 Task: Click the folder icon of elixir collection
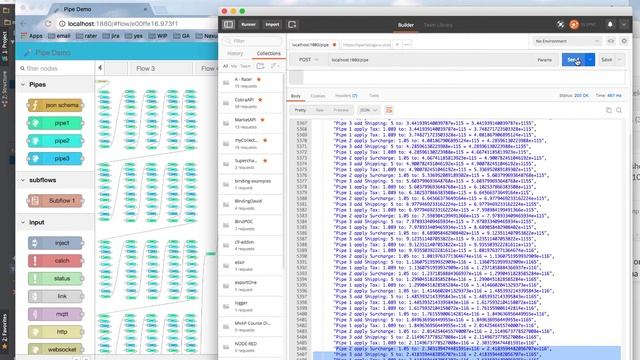226,266
